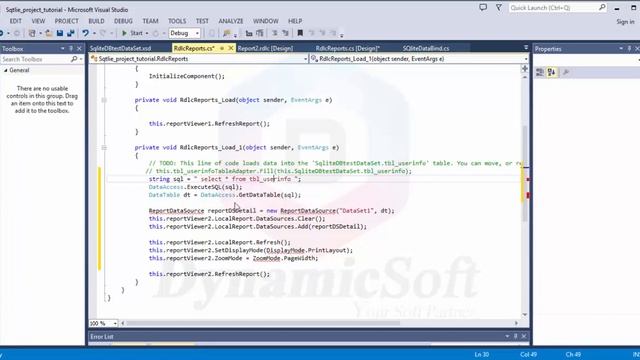Open the Start button's target dropdown arrow
The image size is (640, 360).
click(x=147, y=33)
